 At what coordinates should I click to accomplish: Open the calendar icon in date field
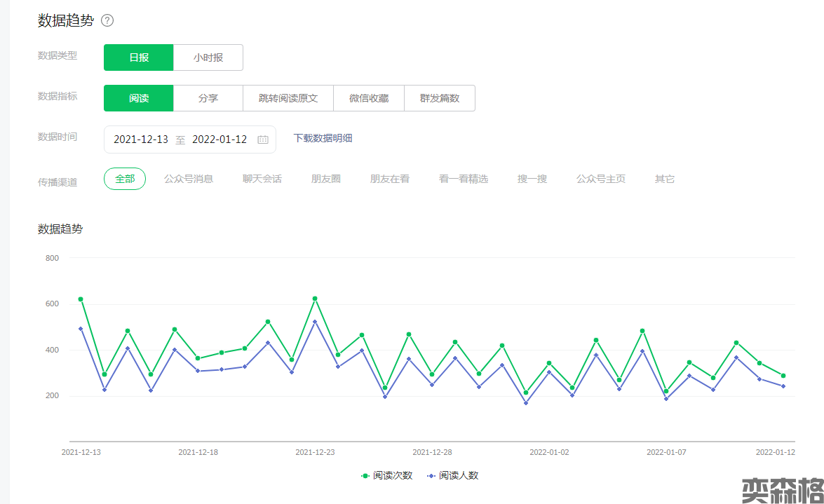[263, 139]
